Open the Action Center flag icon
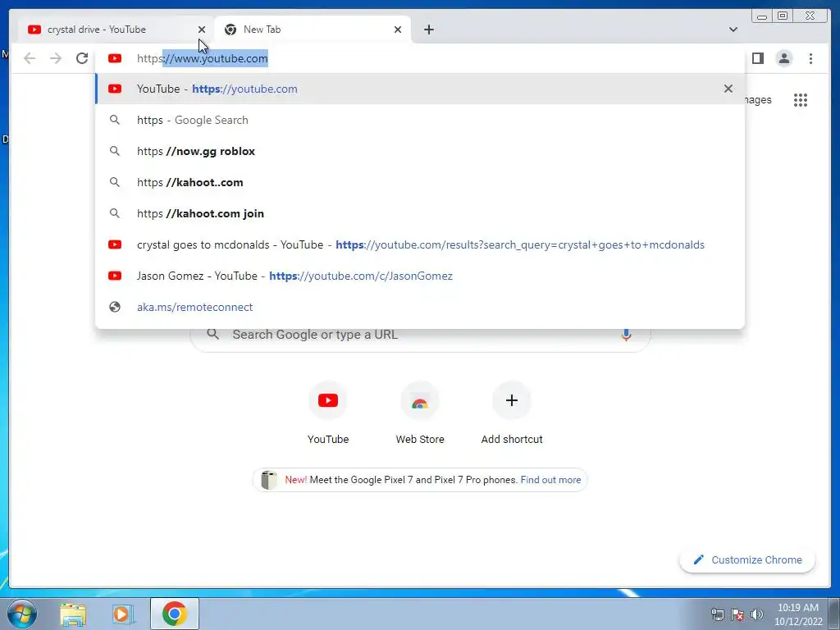Viewport: 840px width, 630px height. coord(737,614)
